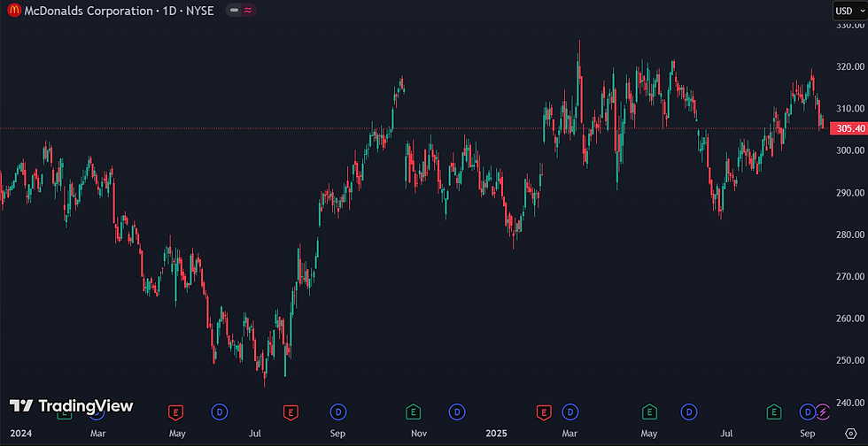This screenshot has height=446, width=868.
Task: Click the 260.00 price axis label
Action: pos(849,319)
